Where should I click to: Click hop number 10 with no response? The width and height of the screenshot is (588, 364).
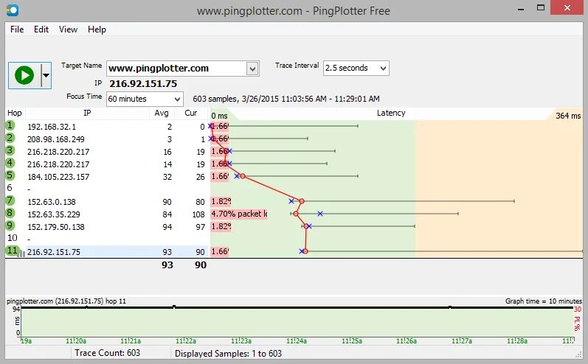pyautogui.click(x=12, y=238)
